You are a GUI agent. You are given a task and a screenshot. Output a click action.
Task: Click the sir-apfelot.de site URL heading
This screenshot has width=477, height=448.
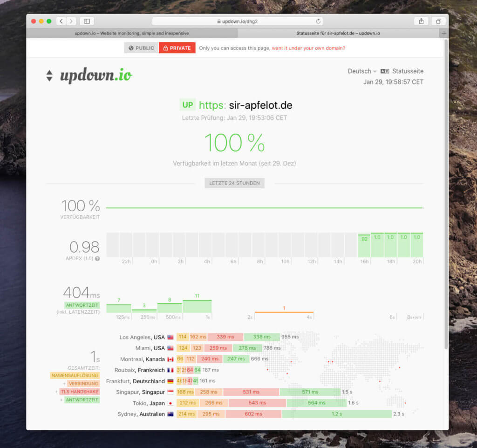pyautogui.click(x=245, y=105)
